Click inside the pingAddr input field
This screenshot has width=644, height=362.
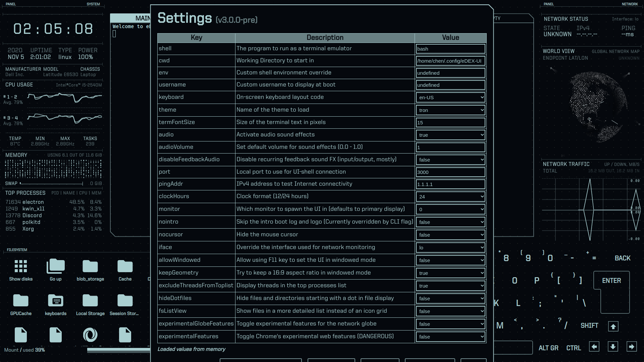(450, 184)
